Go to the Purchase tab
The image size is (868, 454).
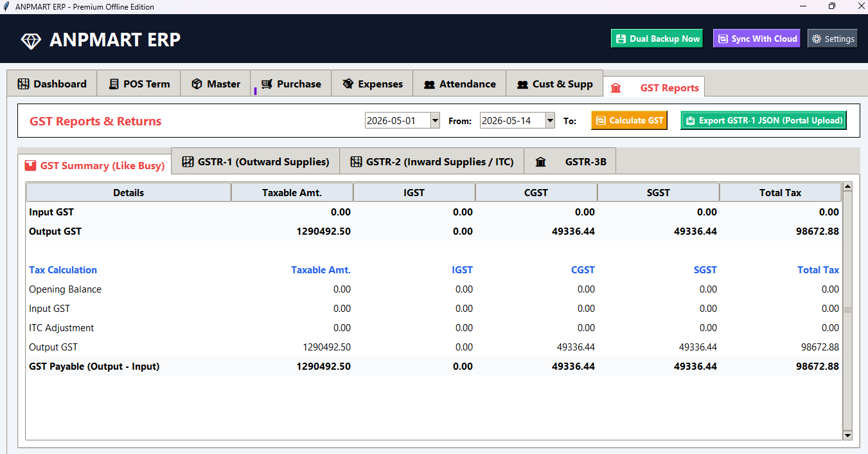290,84
